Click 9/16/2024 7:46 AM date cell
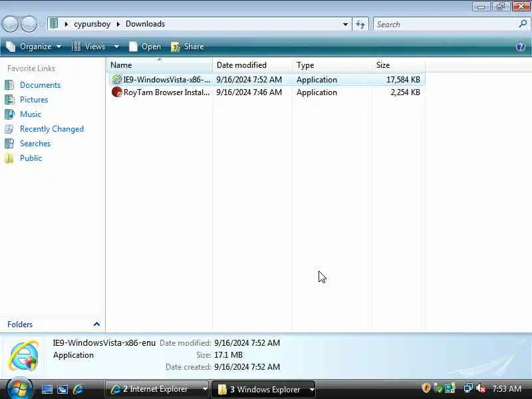 click(249, 92)
